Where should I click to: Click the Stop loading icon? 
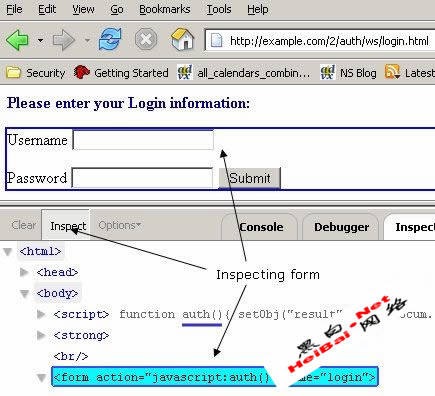pyautogui.click(x=146, y=40)
